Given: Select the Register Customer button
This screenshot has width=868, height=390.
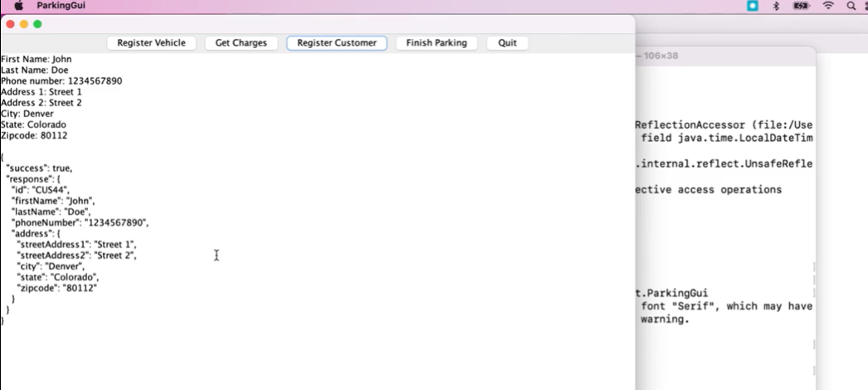Looking at the screenshot, I should pos(337,43).
